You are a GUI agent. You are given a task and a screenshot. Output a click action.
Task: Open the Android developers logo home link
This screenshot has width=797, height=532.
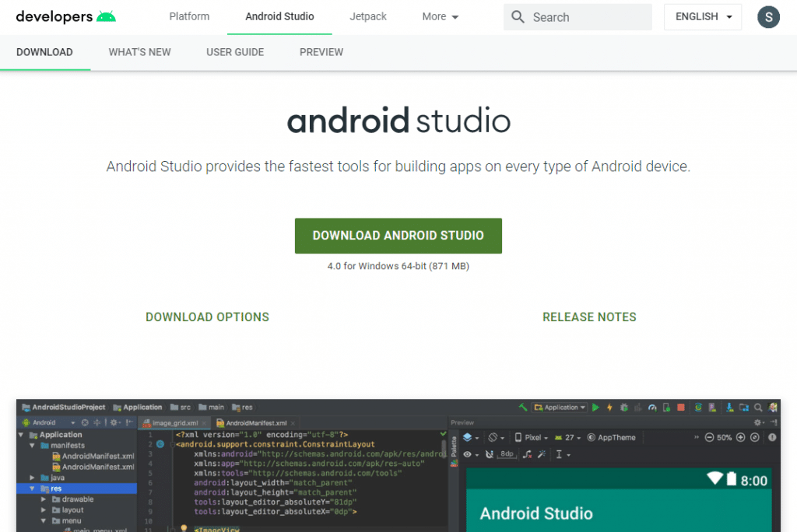click(66, 17)
